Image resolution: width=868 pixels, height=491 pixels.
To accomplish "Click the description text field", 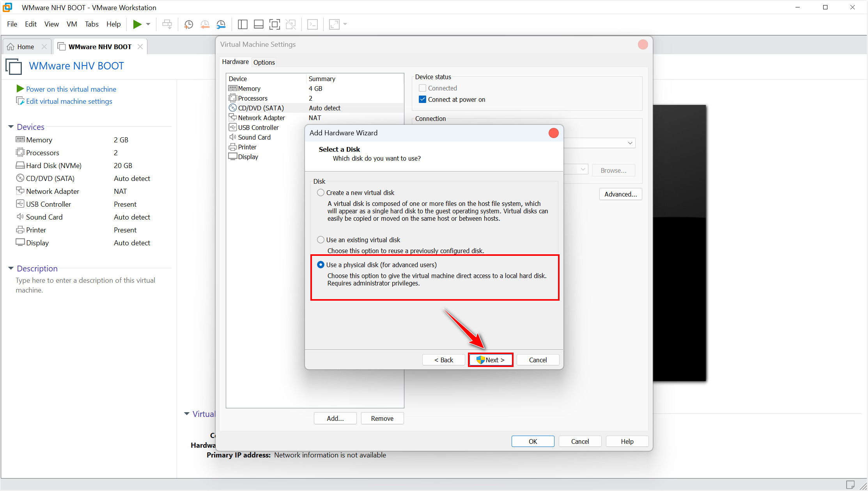I will [x=86, y=285].
